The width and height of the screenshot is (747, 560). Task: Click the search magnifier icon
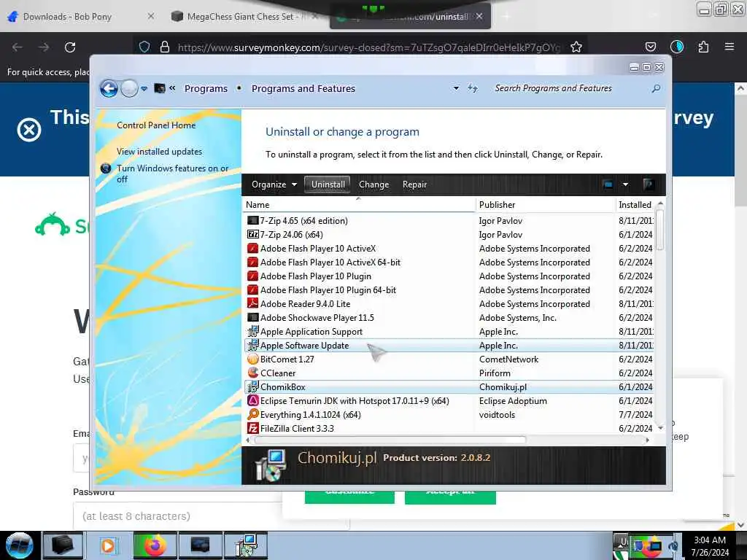pyautogui.click(x=656, y=88)
